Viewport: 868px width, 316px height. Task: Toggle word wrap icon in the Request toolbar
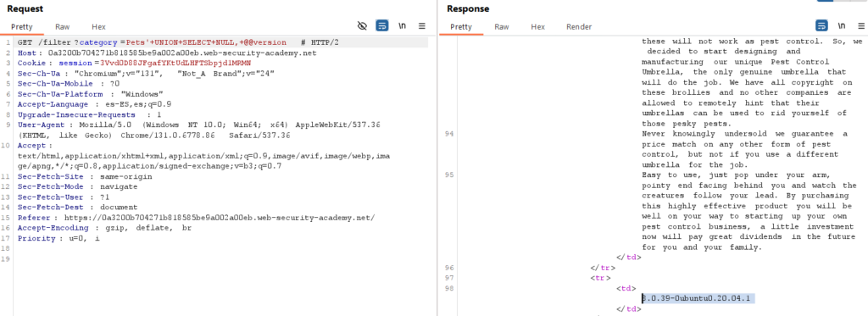(382, 26)
